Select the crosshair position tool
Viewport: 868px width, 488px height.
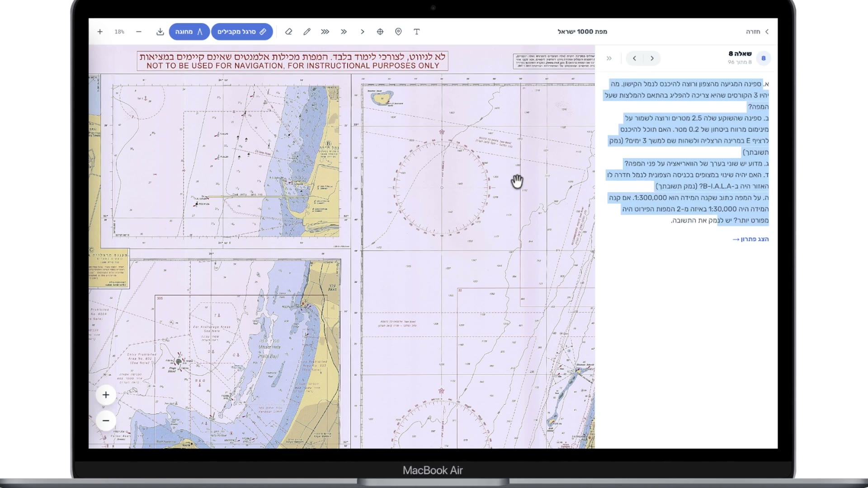click(x=380, y=32)
